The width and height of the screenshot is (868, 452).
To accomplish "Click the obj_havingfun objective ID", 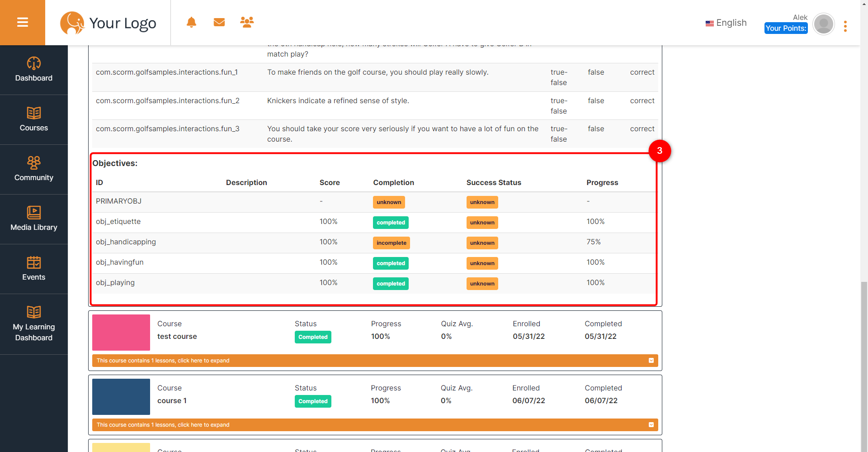I will [119, 262].
